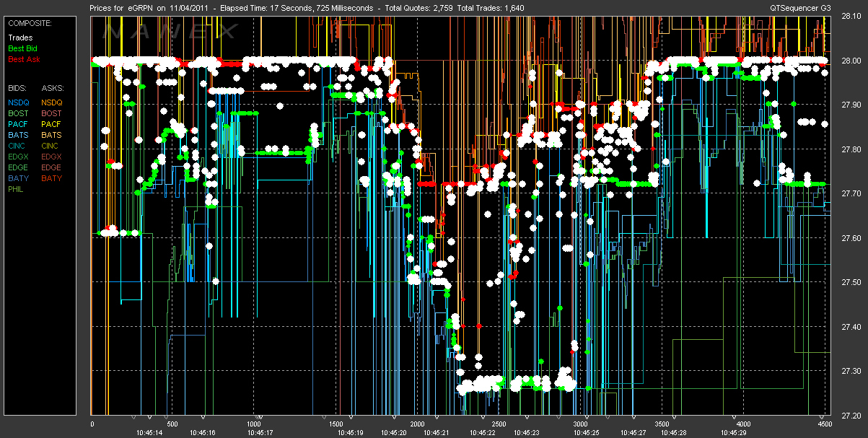
Task: Click the BIDS: column heading
Action: pos(18,87)
